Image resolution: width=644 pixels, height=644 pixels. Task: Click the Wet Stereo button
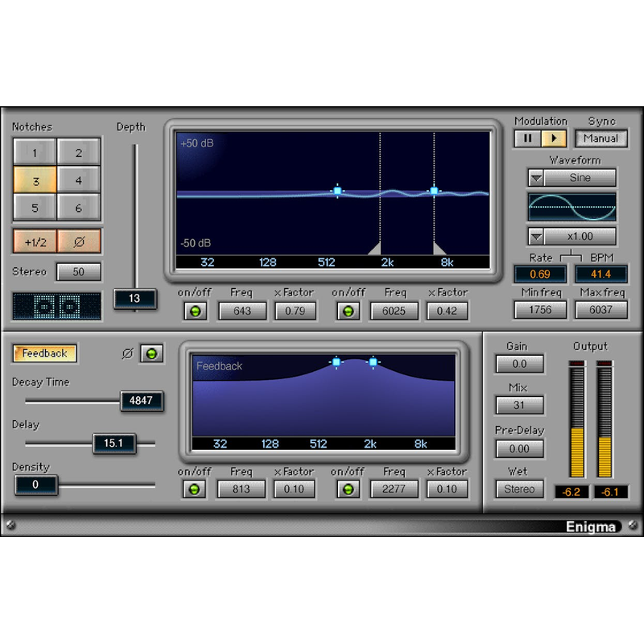(519, 489)
